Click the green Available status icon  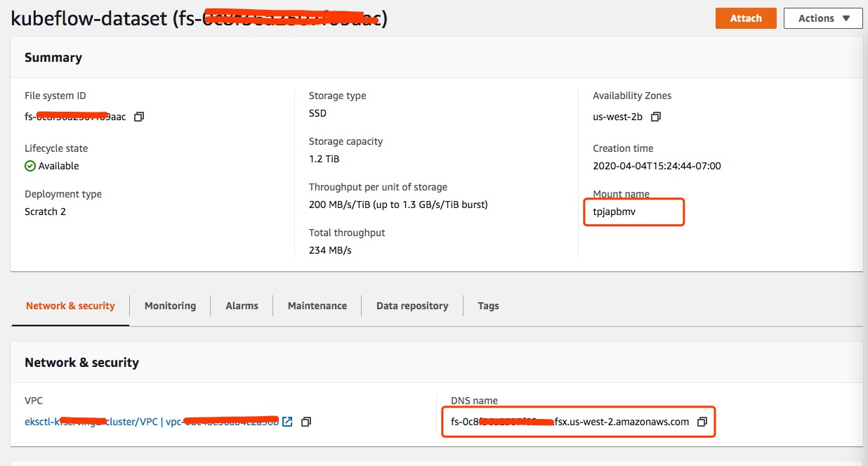click(x=30, y=166)
